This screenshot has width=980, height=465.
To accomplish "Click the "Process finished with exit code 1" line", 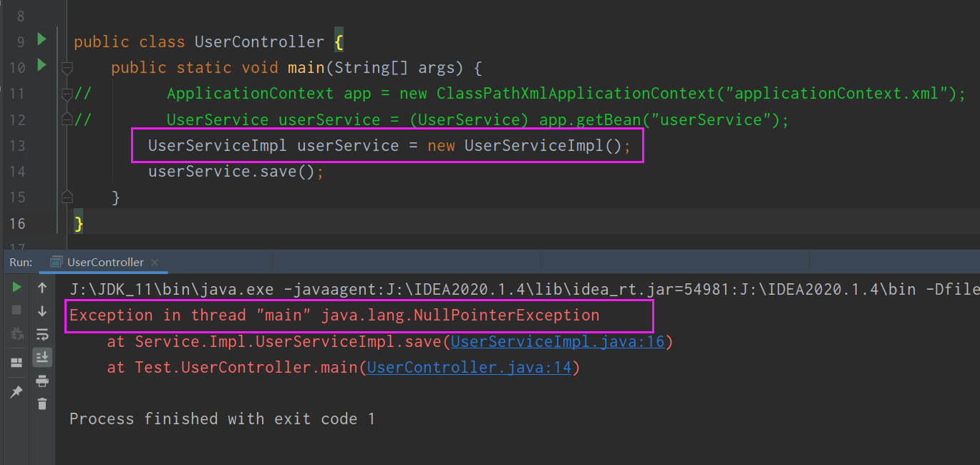I will (x=222, y=418).
